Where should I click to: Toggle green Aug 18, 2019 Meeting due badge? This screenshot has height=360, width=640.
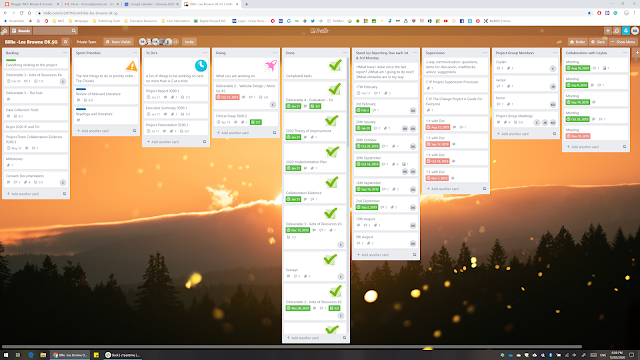578,68
